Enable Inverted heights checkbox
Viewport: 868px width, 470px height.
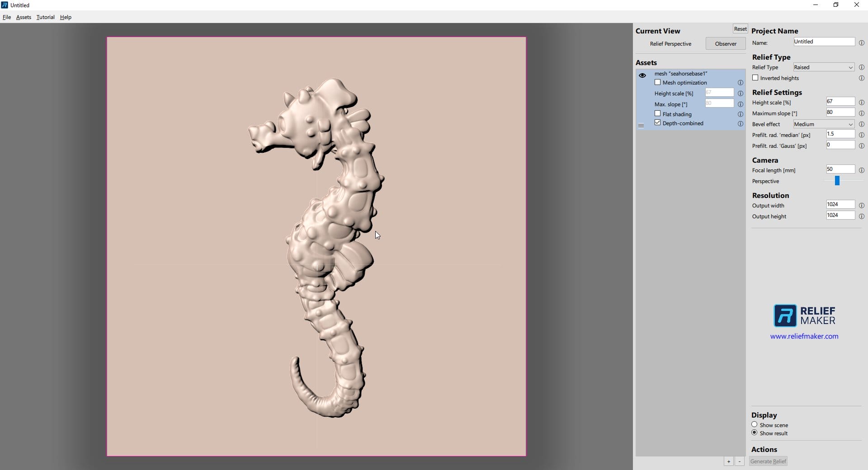[x=755, y=78]
